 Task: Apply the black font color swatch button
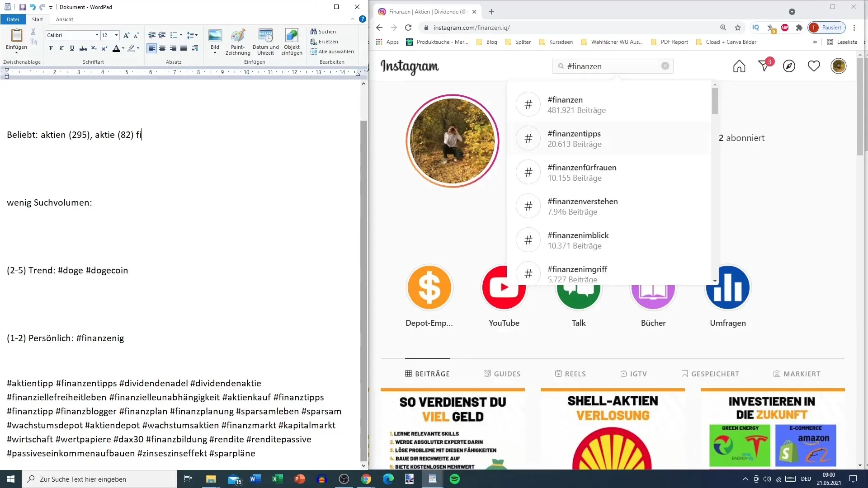point(116,48)
